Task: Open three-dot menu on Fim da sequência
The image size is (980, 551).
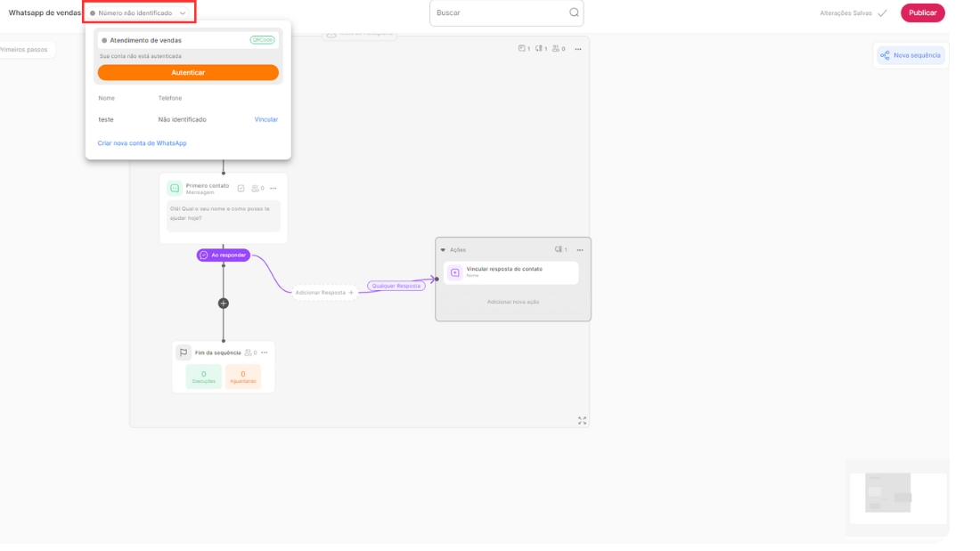Action: [x=264, y=352]
